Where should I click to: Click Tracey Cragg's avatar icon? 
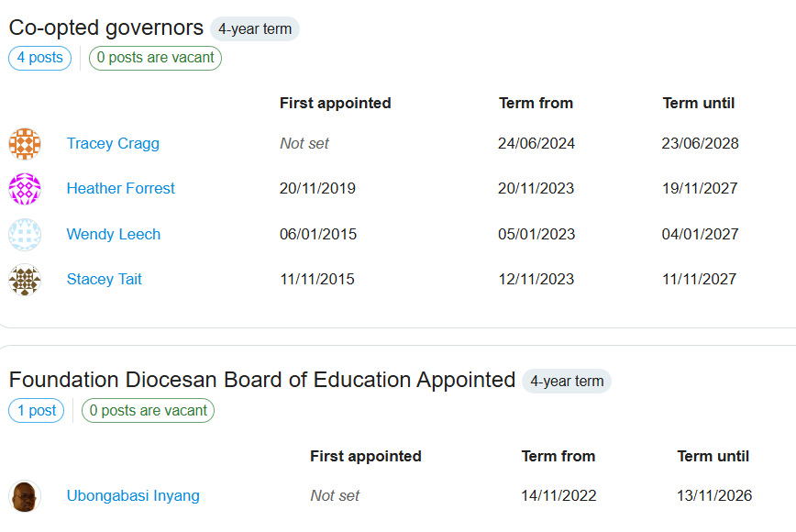point(25,144)
